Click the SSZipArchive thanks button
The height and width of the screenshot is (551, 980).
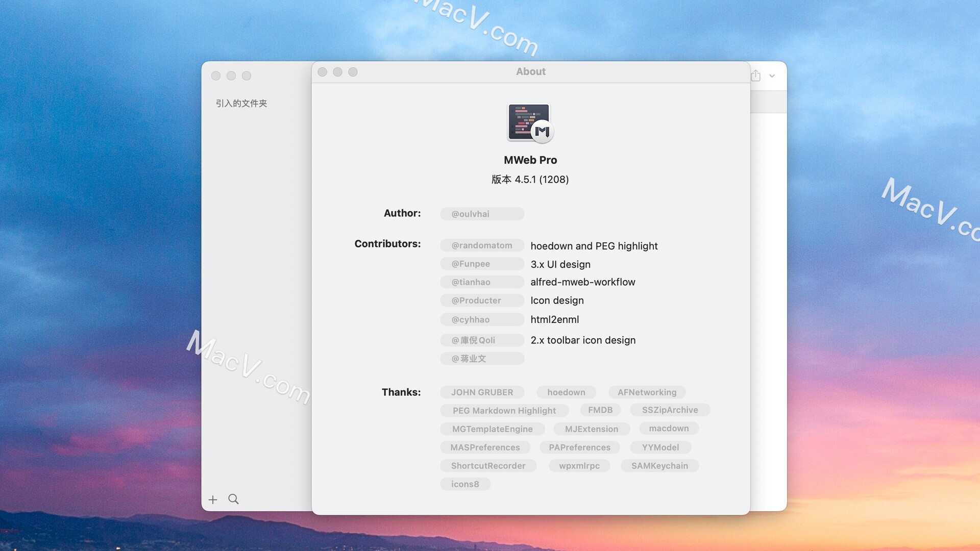(x=670, y=410)
